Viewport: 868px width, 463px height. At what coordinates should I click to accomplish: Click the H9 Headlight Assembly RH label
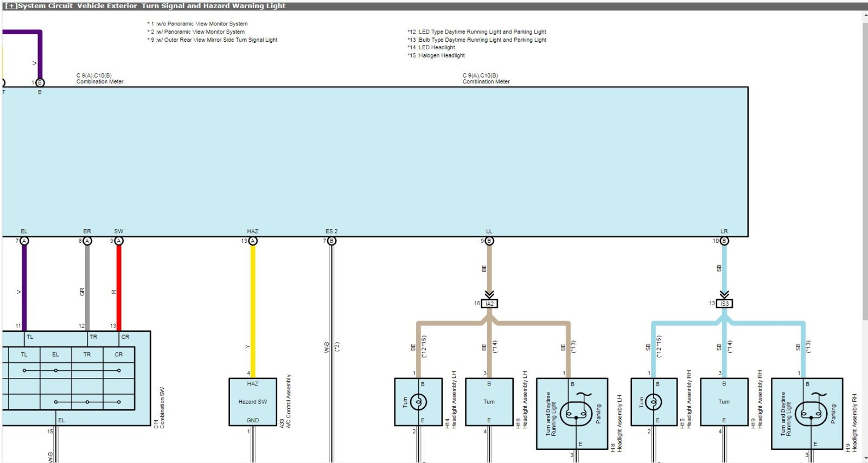pyautogui.click(x=851, y=423)
